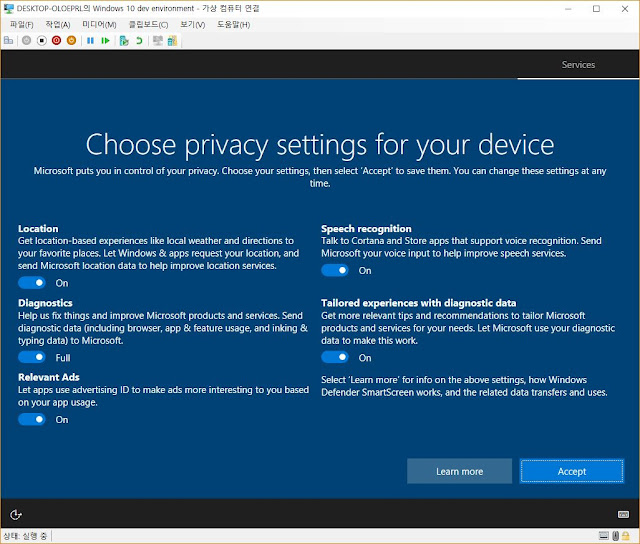640x544 pixels.
Task: Open the on-screen keyboard icon at bottom right
Action: tap(623, 514)
